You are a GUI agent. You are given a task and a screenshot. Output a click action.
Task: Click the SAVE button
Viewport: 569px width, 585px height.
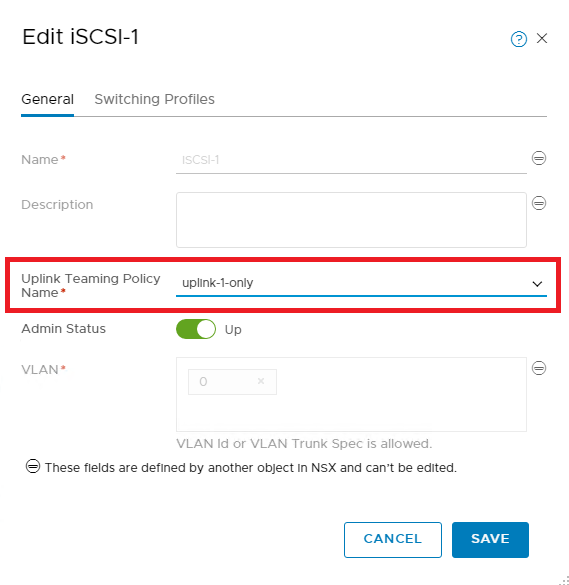click(490, 540)
